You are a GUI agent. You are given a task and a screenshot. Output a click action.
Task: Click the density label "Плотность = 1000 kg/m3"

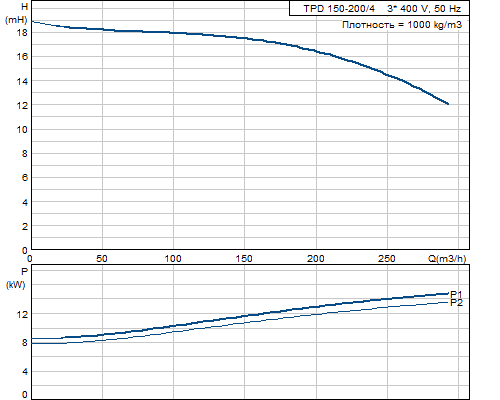click(402, 25)
